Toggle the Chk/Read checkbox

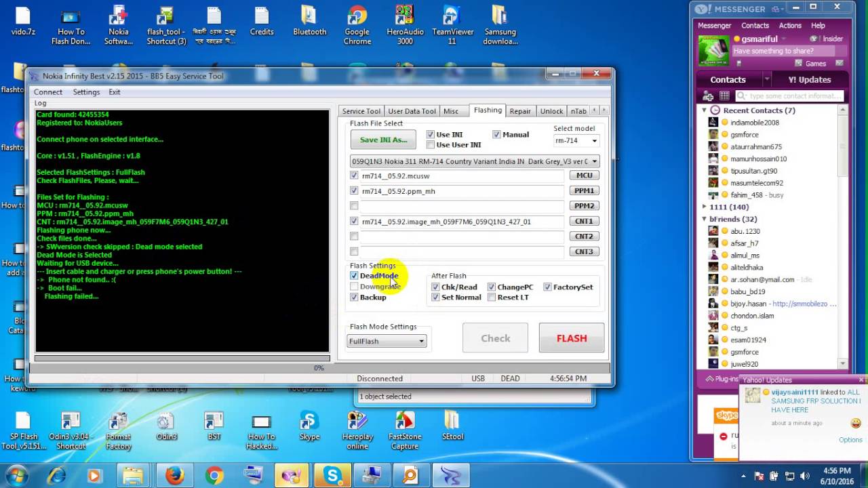[x=435, y=287]
